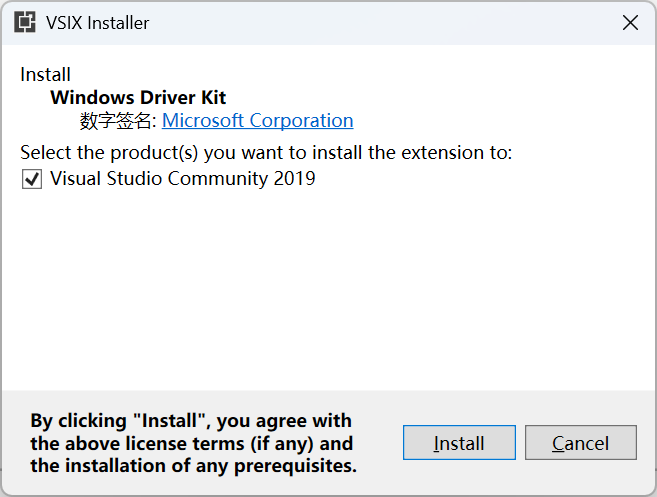The image size is (657, 497).
Task: Click the Install heading above the extension name
Action: coord(45,75)
